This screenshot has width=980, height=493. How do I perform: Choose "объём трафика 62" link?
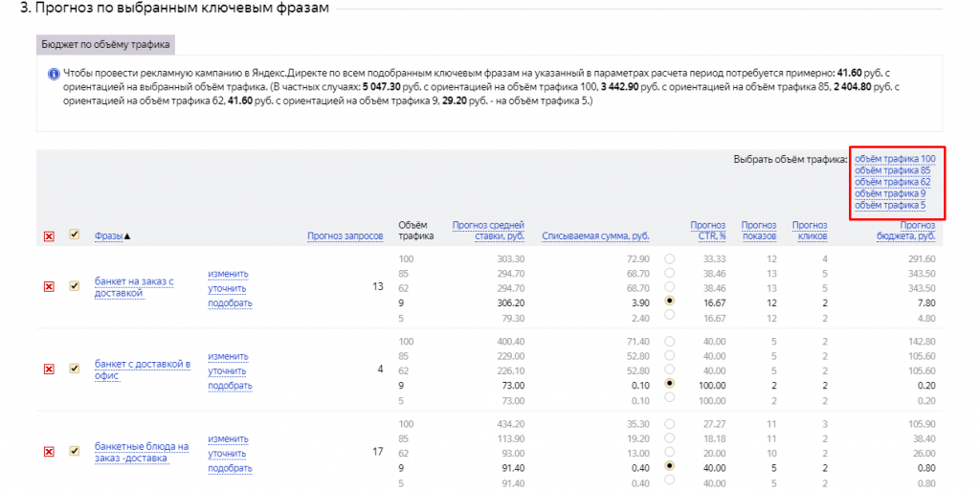tap(892, 182)
